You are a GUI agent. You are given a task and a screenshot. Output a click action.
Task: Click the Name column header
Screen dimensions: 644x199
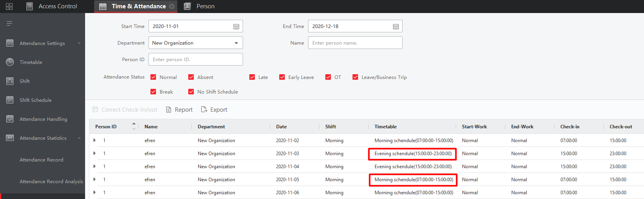(x=151, y=127)
